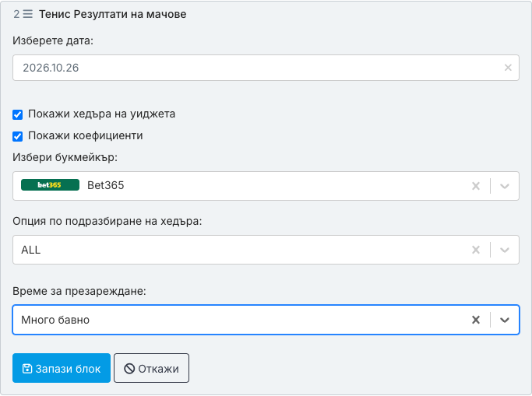Screen dimensions: 532x396
Task: Click the Покажи коефициенти label text
Action: click(x=85, y=135)
